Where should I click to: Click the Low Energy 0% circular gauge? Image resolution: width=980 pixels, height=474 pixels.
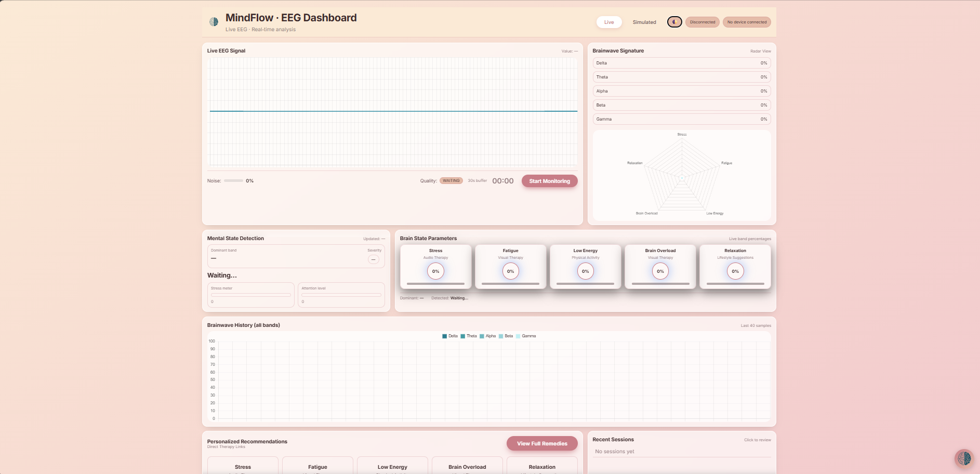point(586,271)
